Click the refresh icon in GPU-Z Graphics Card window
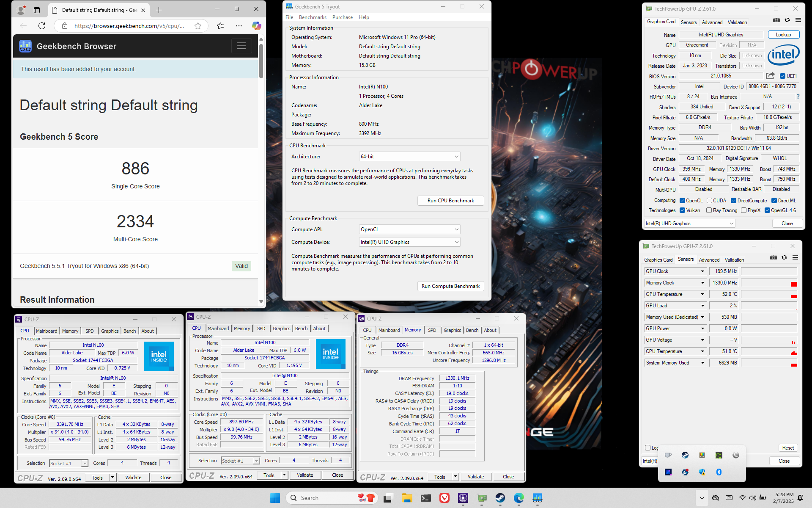This screenshot has height=508, width=812. pos(787,20)
